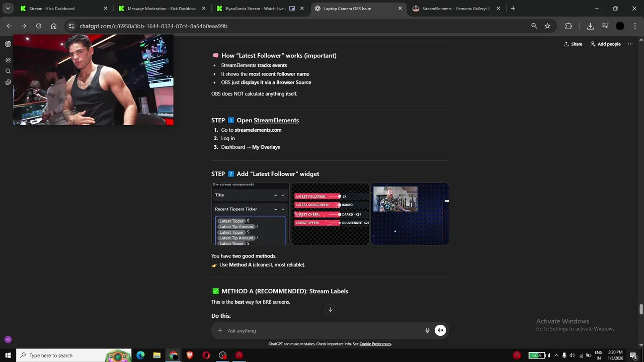
Task: Click the battery 60% indicator
Action: pos(537,355)
